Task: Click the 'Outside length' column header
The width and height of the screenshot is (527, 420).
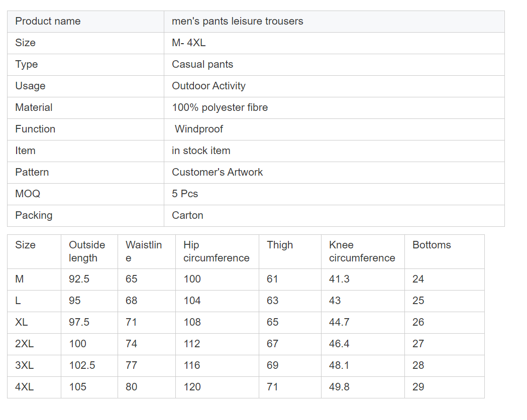Action: pos(87,251)
